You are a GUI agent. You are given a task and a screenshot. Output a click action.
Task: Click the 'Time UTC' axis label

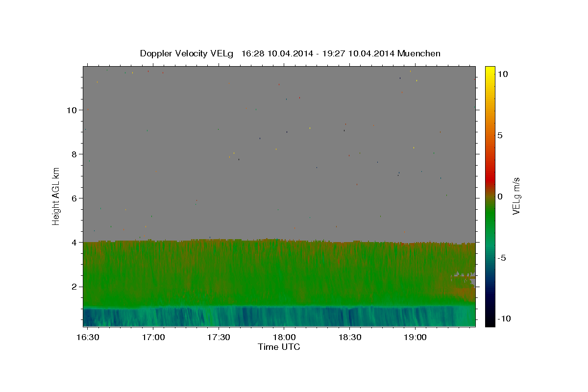pos(279,347)
